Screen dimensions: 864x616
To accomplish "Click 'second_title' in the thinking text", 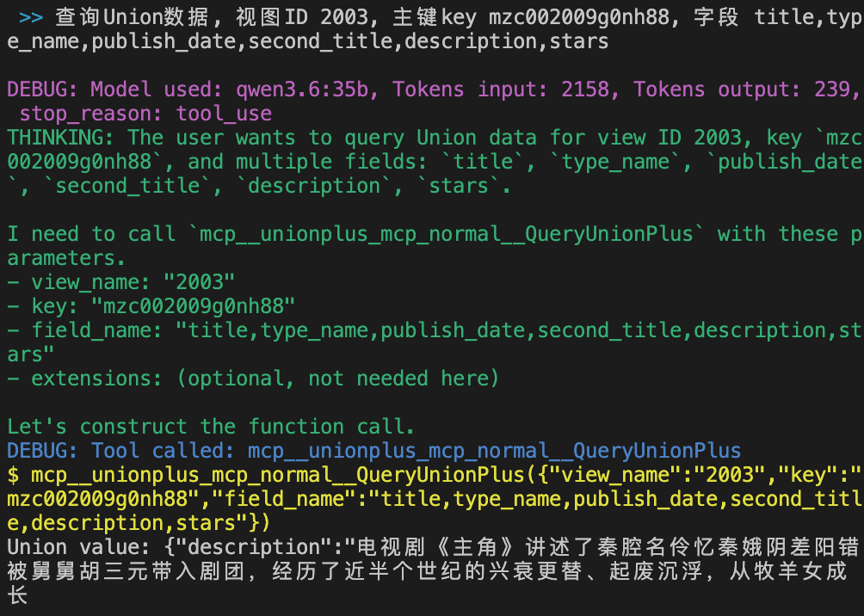I will pyautogui.click(x=127, y=186).
